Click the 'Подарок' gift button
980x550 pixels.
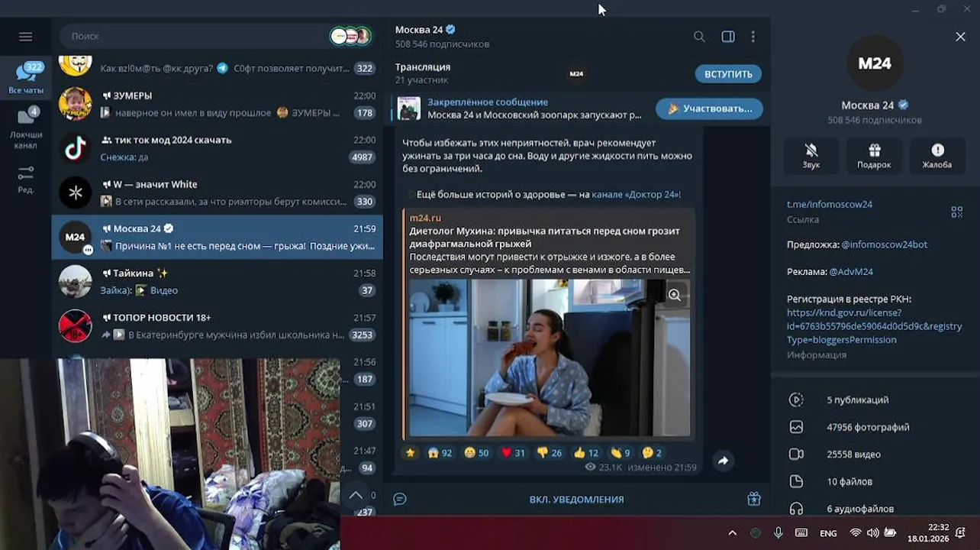[x=875, y=155]
